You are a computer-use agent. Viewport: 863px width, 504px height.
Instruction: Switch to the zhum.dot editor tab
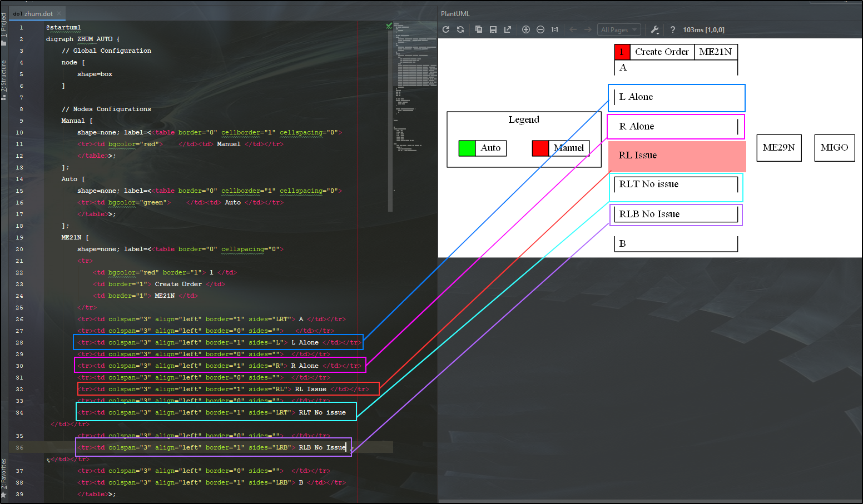click(x=38, y=13)
